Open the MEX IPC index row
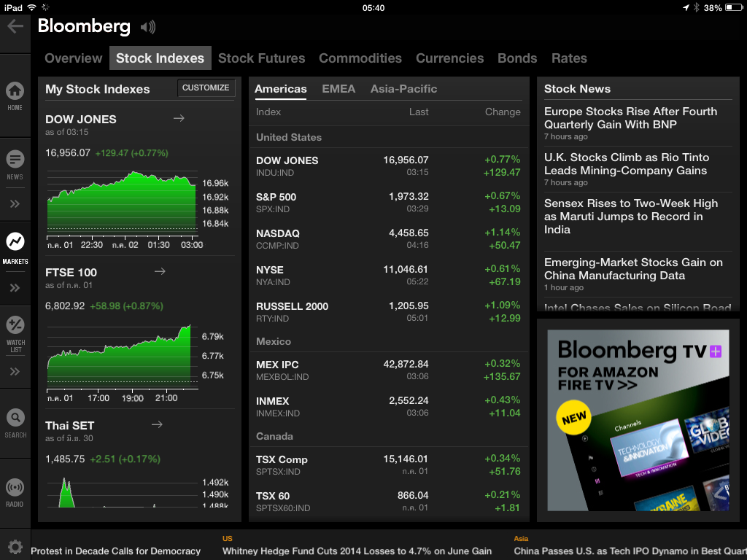Viewport: 747px width, 560px height. [x=388, y=370]
